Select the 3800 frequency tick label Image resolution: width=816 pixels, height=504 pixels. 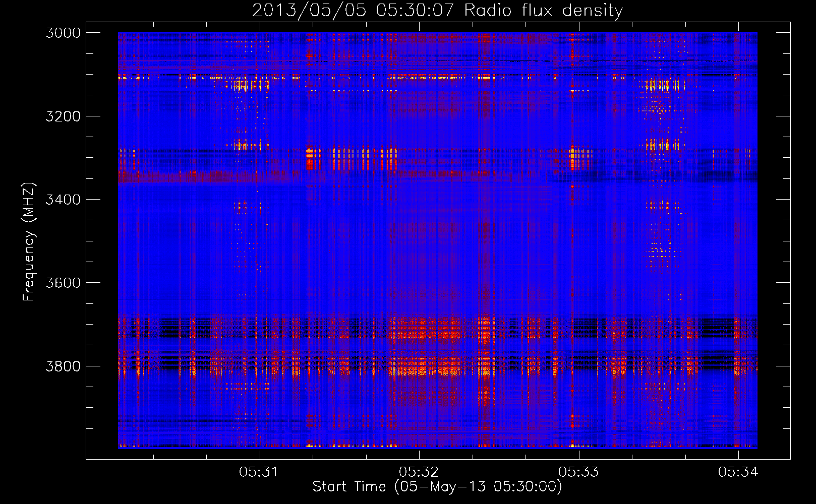click(63, 366)
